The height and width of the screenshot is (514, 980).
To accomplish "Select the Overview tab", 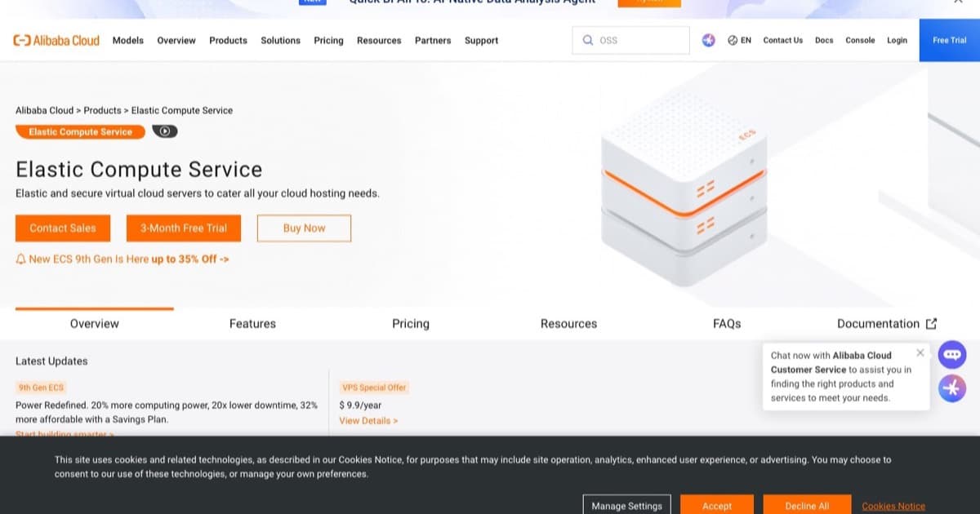I will point(95,323).
